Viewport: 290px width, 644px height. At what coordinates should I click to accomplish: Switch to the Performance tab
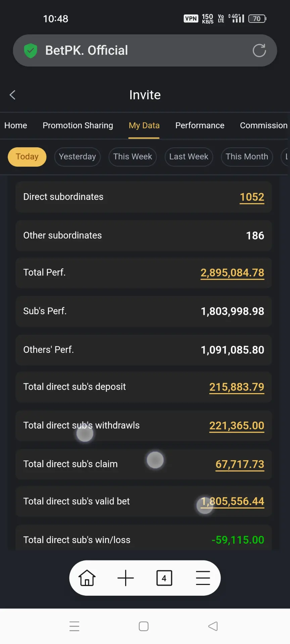pos(200,125)
